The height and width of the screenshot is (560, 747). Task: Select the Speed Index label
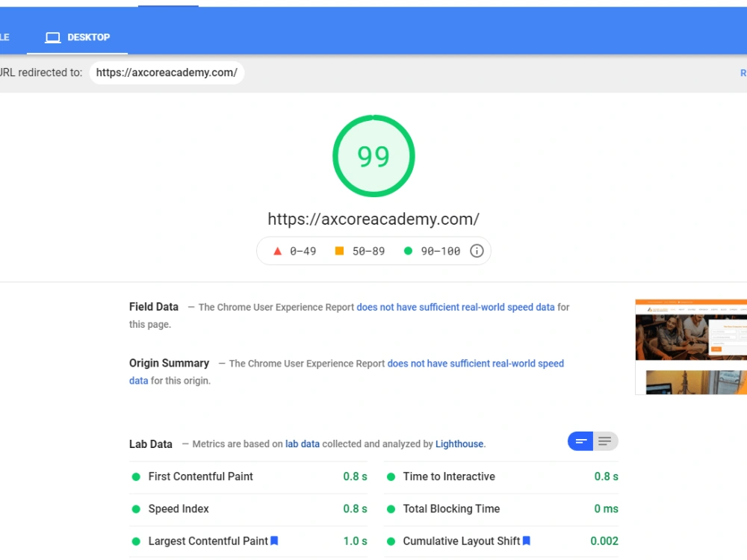(x=179, y=508)
